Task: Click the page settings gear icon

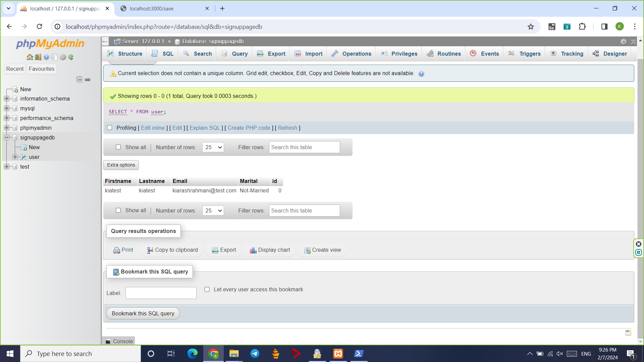Action: pos(624,42)
